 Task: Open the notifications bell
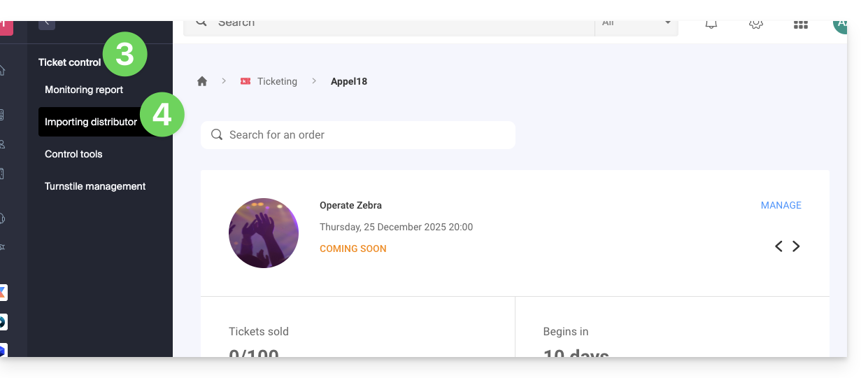point(711,24)
